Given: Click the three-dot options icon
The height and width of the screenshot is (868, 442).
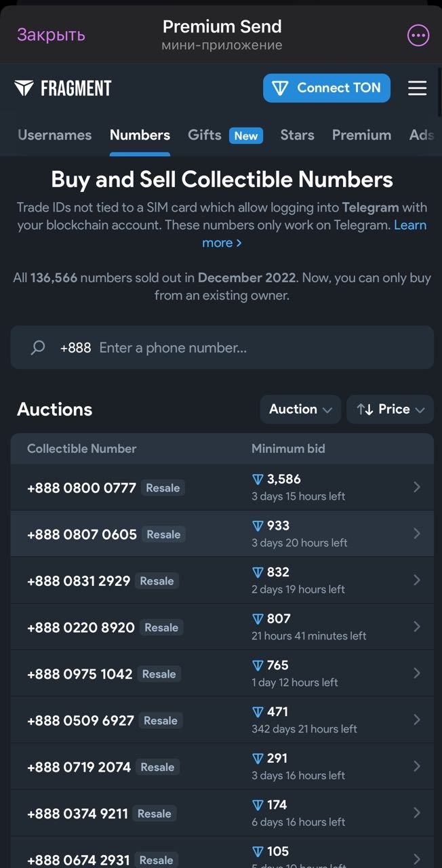Looking at the screenshot, I should click(x=418, y=35).
